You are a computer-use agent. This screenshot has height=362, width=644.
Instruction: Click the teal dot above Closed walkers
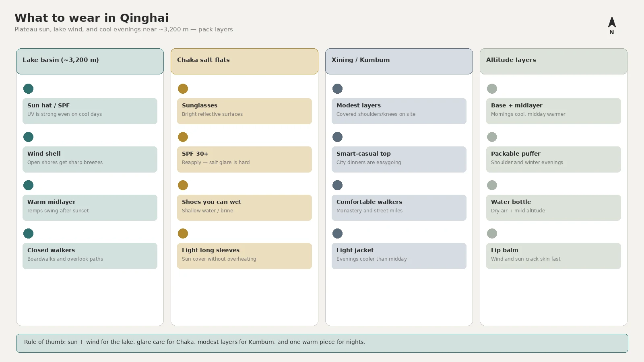coord(28,233)
